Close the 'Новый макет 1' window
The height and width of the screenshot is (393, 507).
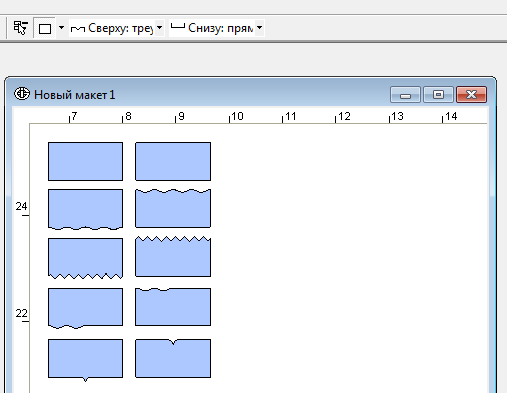(471, 95)
